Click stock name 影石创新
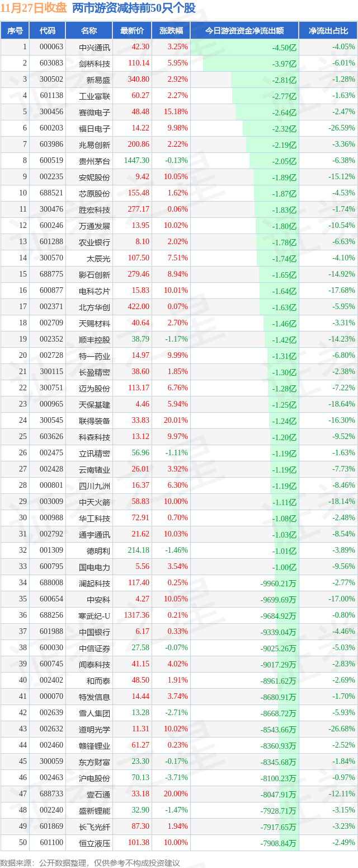Viewport: 358px width, 868px height. pos(95,274)
